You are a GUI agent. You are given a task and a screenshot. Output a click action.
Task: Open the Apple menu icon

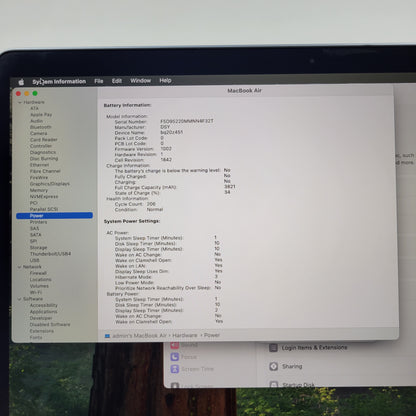[21, 82]
